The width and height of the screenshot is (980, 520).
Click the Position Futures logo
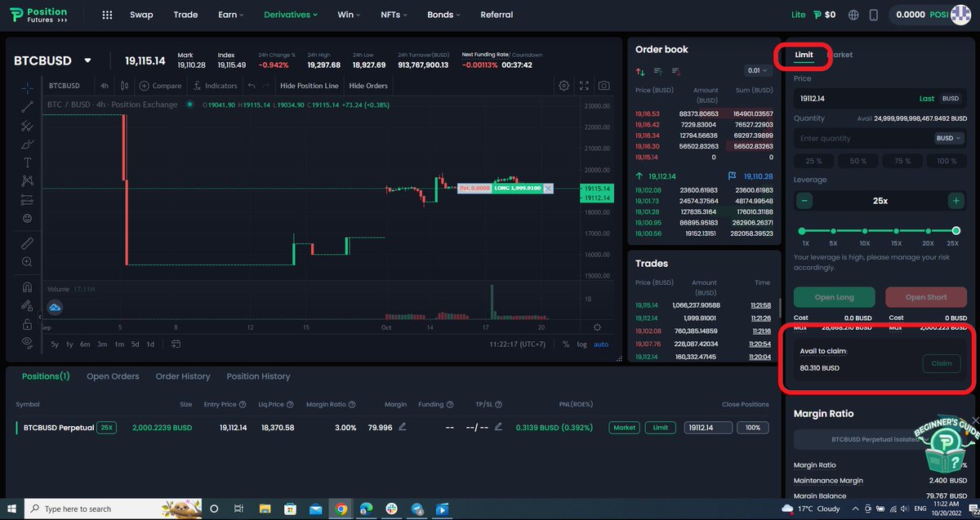point(39,15)
